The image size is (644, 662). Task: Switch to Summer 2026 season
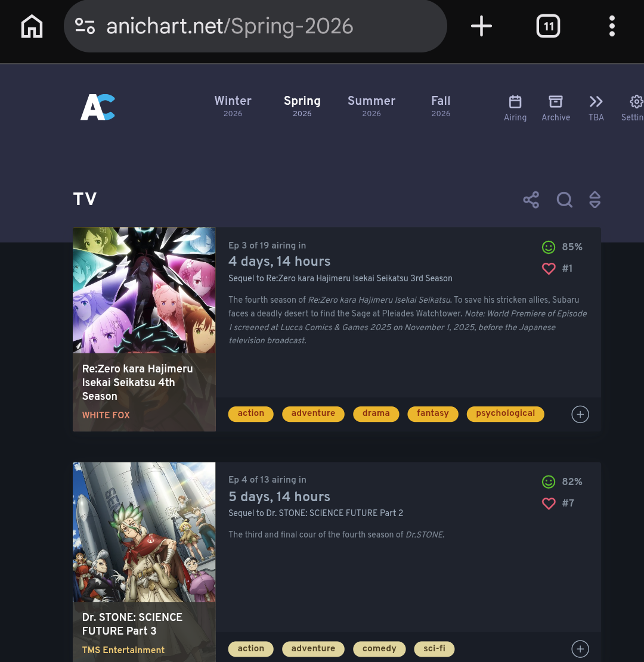371,106
